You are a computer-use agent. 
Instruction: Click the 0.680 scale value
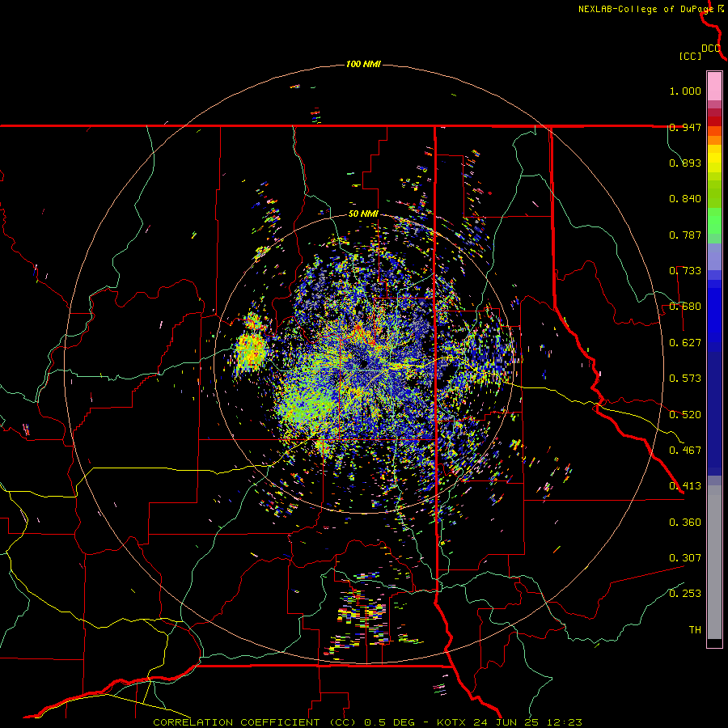[x=685, y=307]
